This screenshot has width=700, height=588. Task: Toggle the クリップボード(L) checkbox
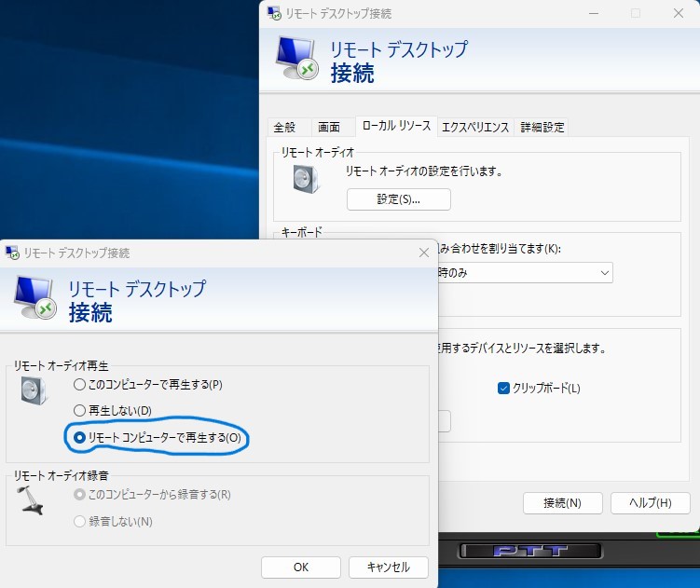504,388
